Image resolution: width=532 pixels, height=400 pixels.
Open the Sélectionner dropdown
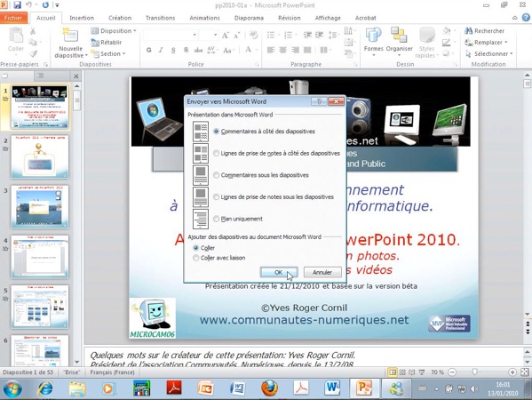pos(488,53)
